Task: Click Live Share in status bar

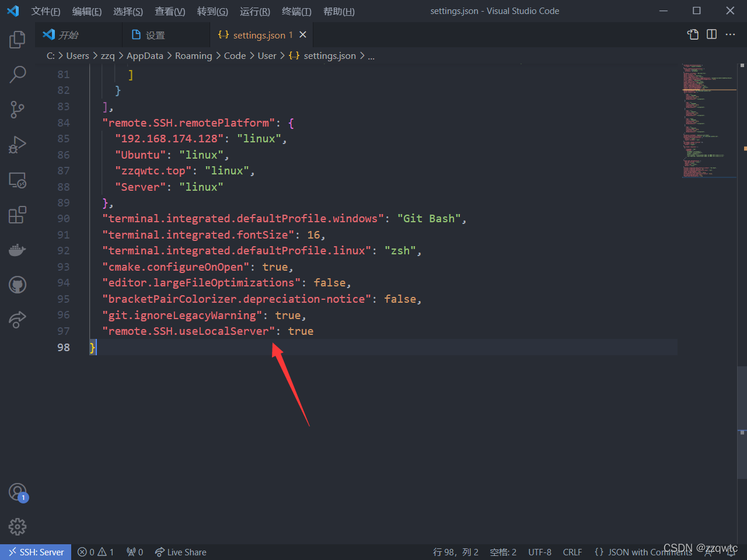Action: (x=180, y=552)
